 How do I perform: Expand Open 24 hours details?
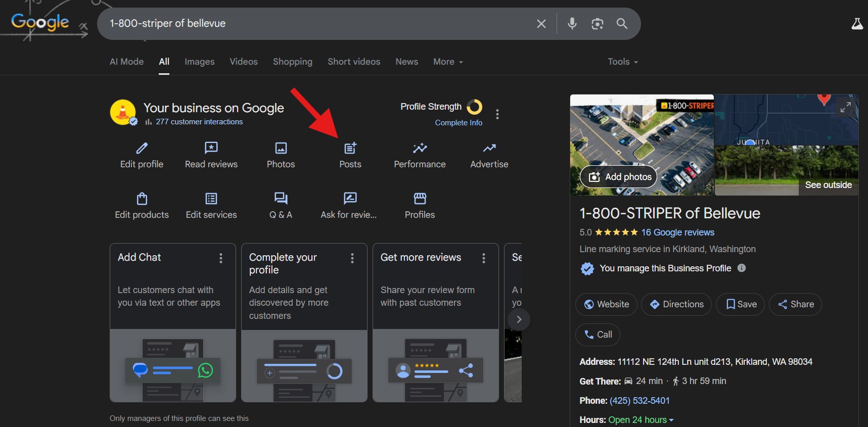641,420
